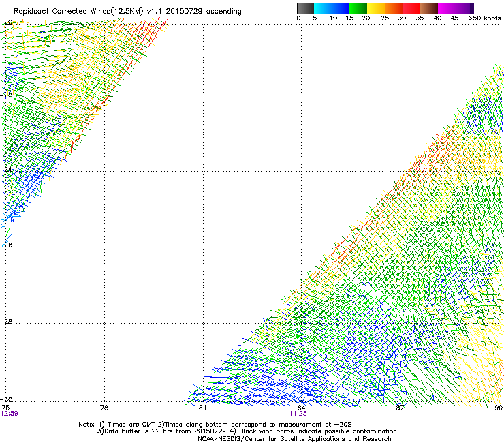
Task: Click the NOAA/NESDIS credit line
Action: click(x=294, y=439)
